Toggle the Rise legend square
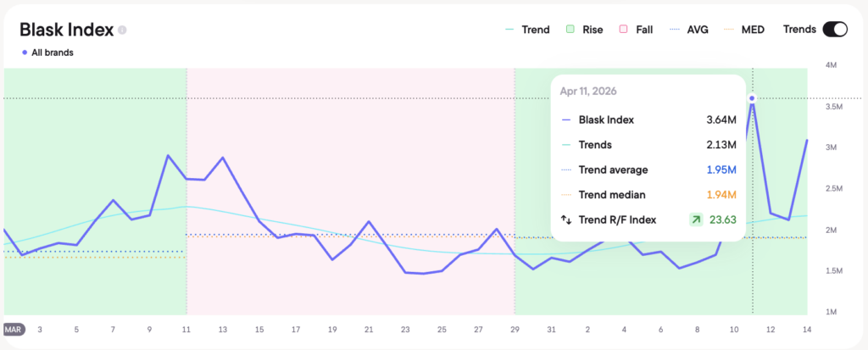 click(571, 30)
